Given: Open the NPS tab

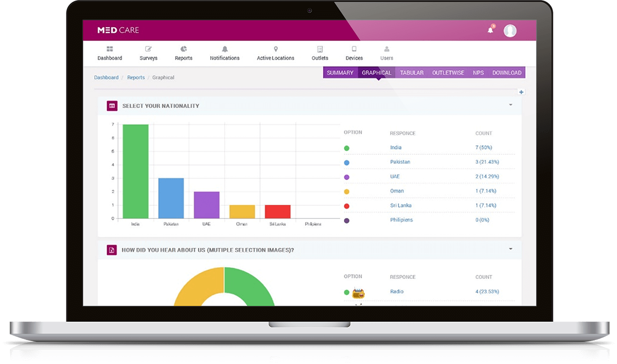Looking at the screenshot, I should [x=478, y=73].
